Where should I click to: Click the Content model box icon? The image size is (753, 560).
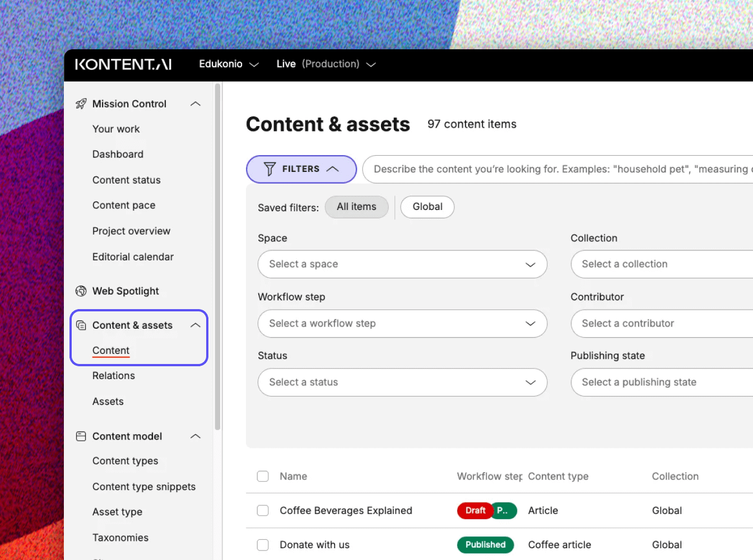tap(81, 436)
